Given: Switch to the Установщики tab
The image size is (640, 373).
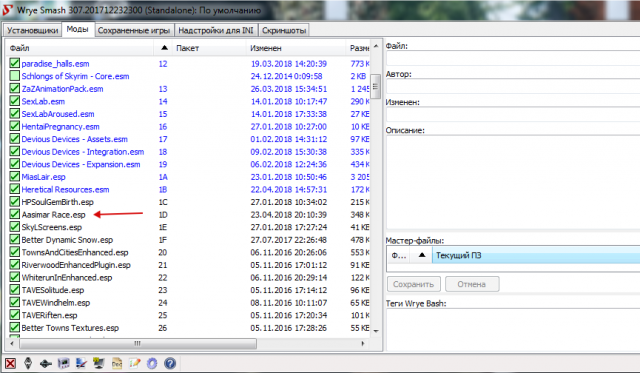Looking at the screenshot, I should [32, 30].
